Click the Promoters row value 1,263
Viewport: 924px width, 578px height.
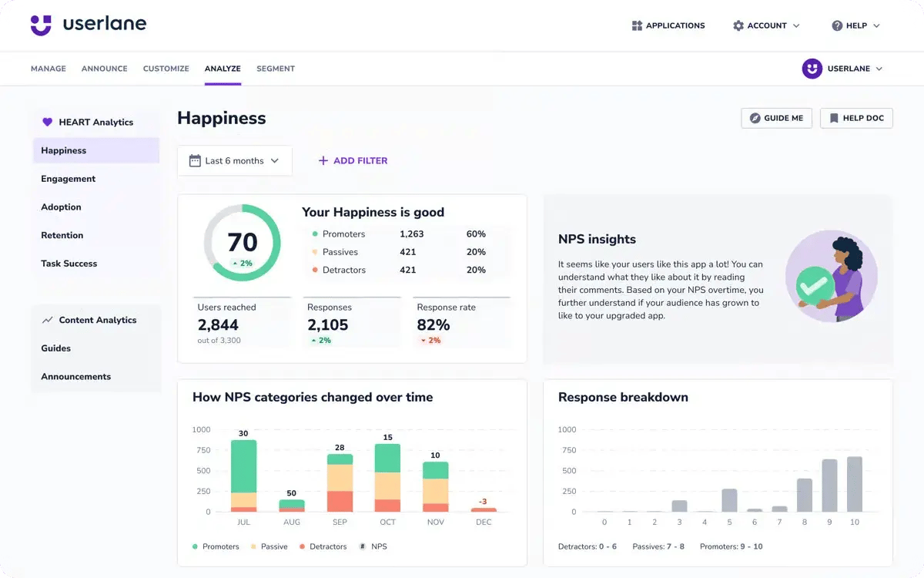click(x=412, y=234)
